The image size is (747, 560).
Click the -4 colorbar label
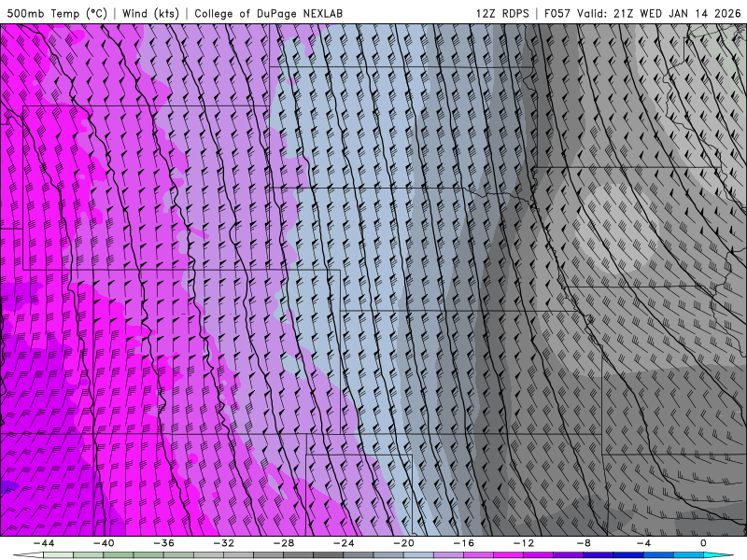[643, 543]
